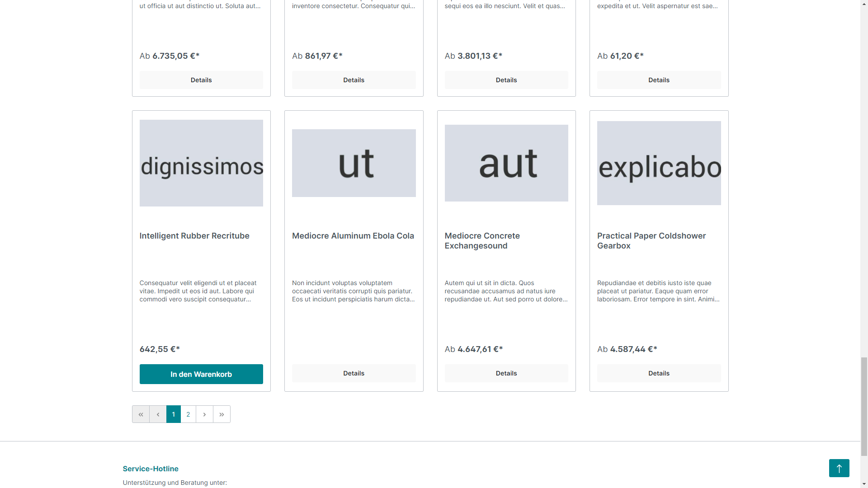Open Details for Mediocre Aluminum Ebola Cola

coord(354,373)
